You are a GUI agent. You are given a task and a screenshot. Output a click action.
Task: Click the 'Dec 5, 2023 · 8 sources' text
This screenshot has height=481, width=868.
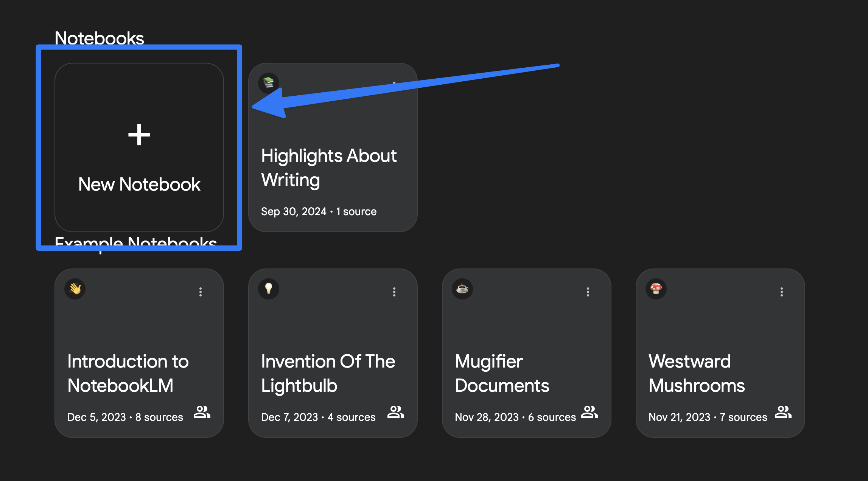[x=125, y=417]
